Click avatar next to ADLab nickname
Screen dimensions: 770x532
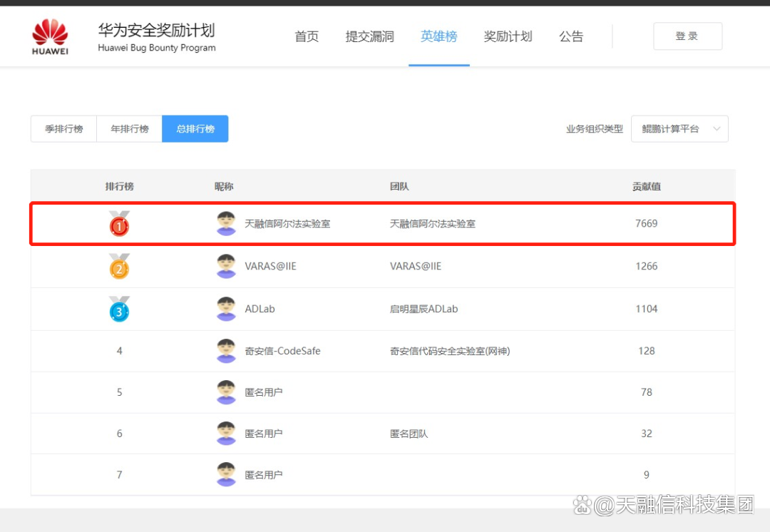pos(226,309)
